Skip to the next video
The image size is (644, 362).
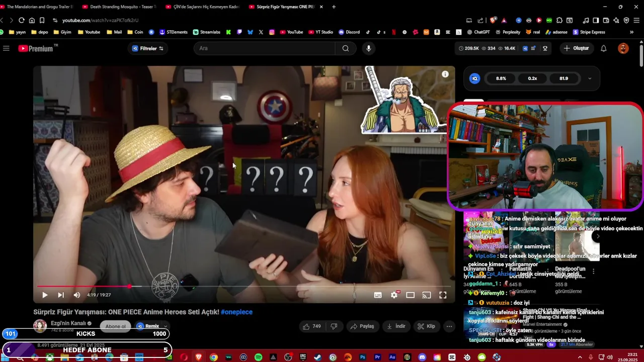click(60, 295)
